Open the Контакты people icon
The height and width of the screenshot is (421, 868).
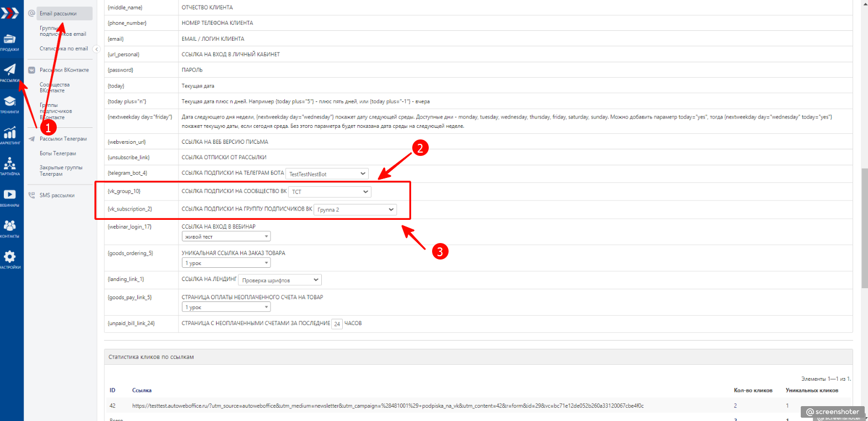(x=10, y=226)
